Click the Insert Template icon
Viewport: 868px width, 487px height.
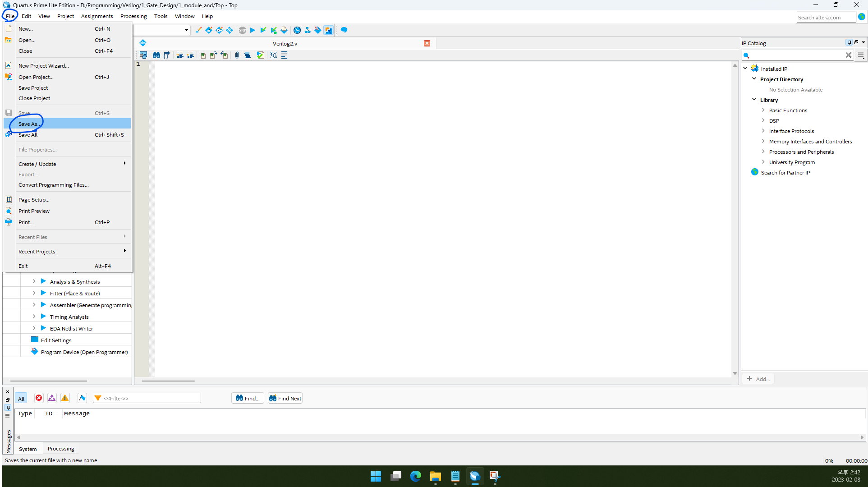(x=248, y=55)
